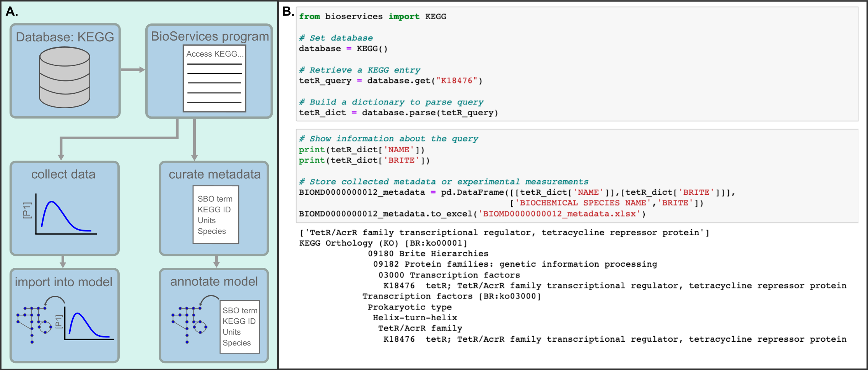868x370 pixels.
Task: Click the code line 'database = KEGG()'
Action: coord(343,49)
